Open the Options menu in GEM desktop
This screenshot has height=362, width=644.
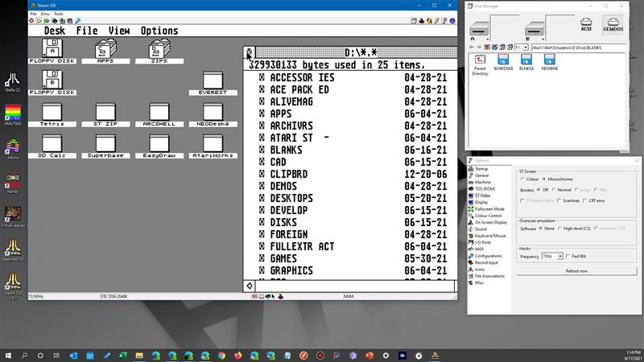159,31
